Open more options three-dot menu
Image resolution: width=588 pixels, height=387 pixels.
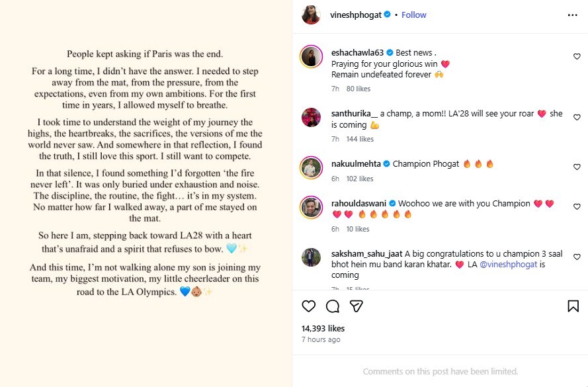pos(572,15)
